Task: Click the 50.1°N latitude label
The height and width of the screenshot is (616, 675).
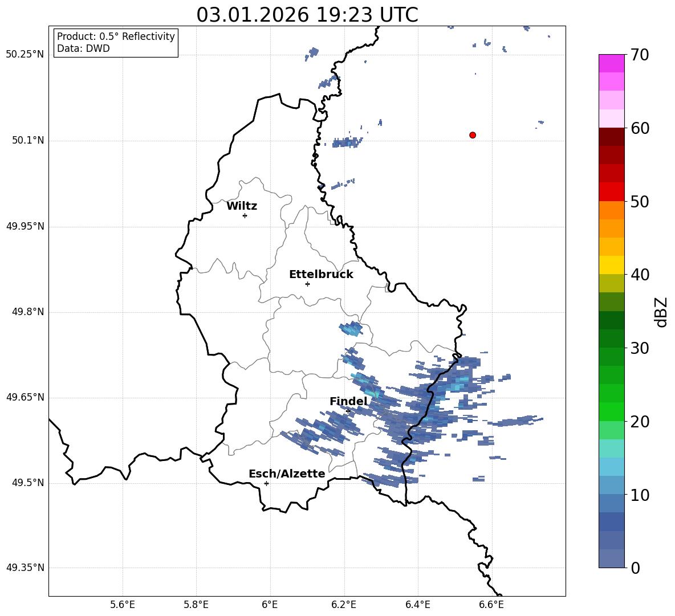Action: click(x=27, y=140)
